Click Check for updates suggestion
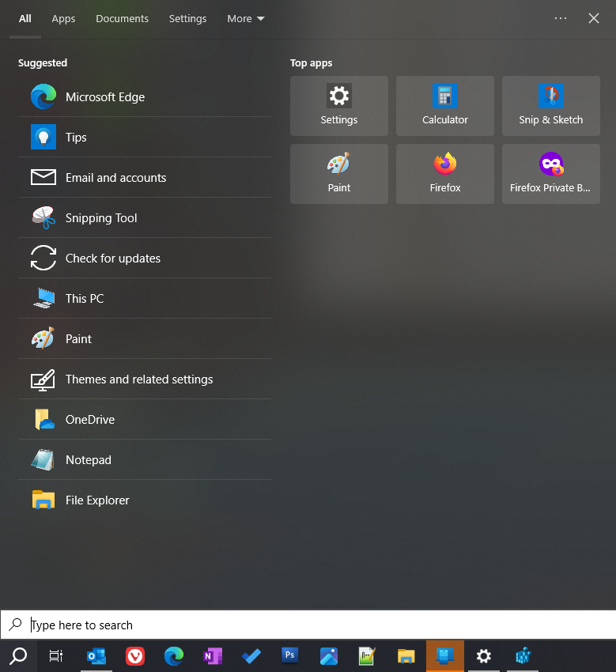 coord(112,259)
